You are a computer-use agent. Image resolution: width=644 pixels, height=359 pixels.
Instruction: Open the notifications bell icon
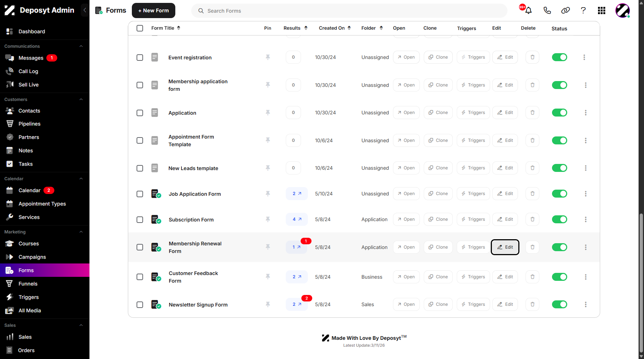(528, 10)
